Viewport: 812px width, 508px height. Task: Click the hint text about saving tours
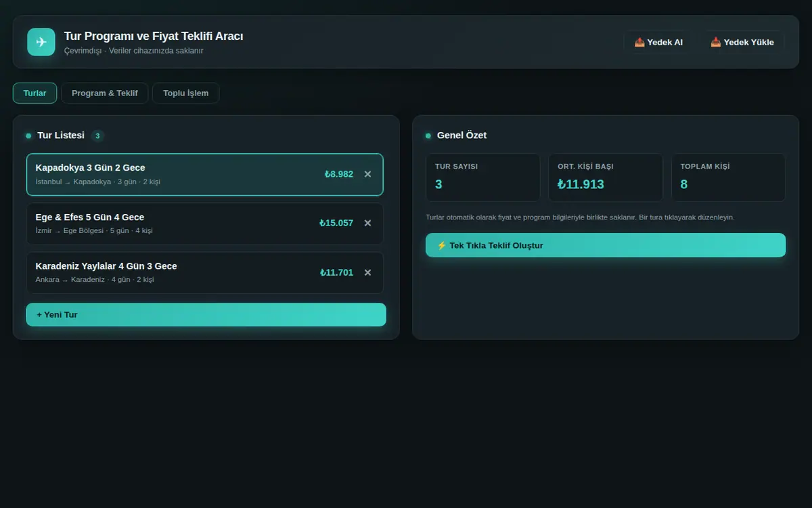[580, 217]
